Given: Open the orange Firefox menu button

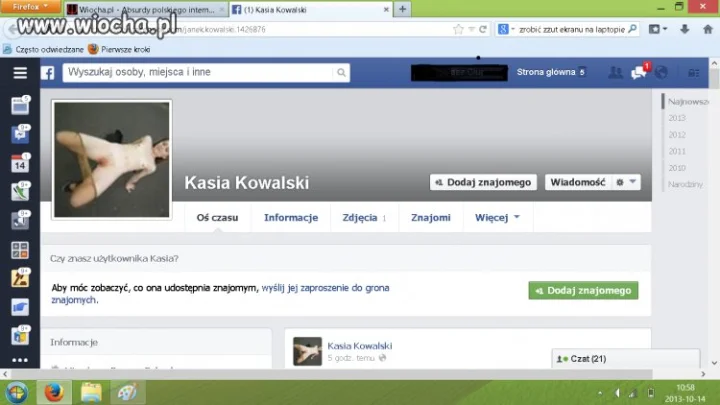Looking at the screenshot, I should [30, 6].
